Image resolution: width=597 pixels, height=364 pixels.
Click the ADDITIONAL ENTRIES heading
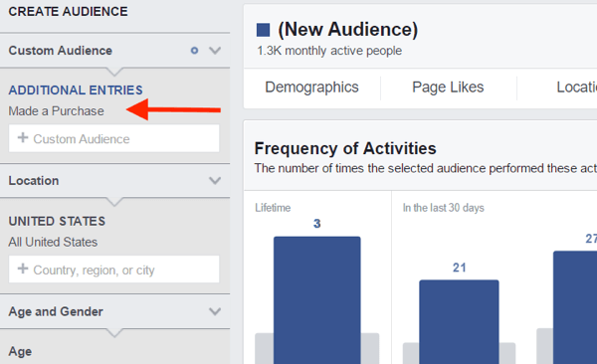tap(76, 90)
